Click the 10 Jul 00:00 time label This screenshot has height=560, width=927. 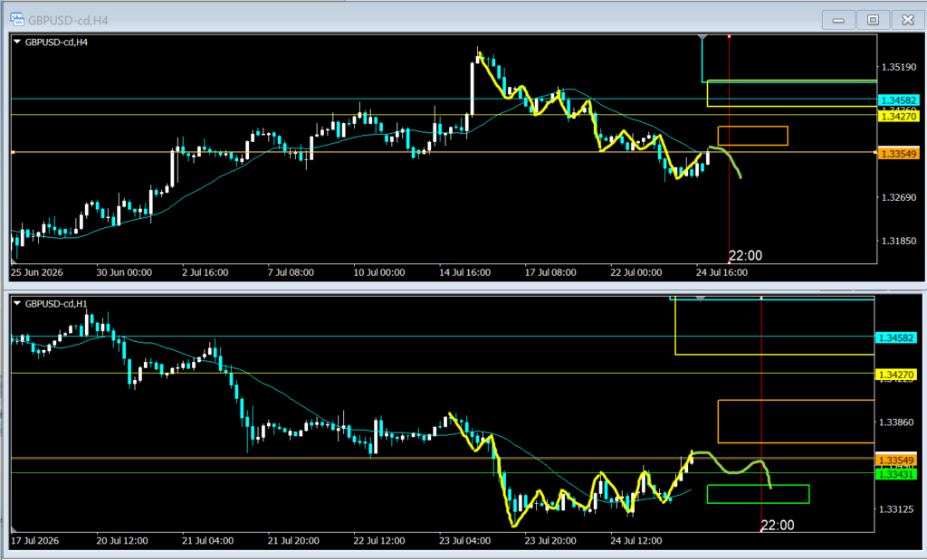pos(379,272)
